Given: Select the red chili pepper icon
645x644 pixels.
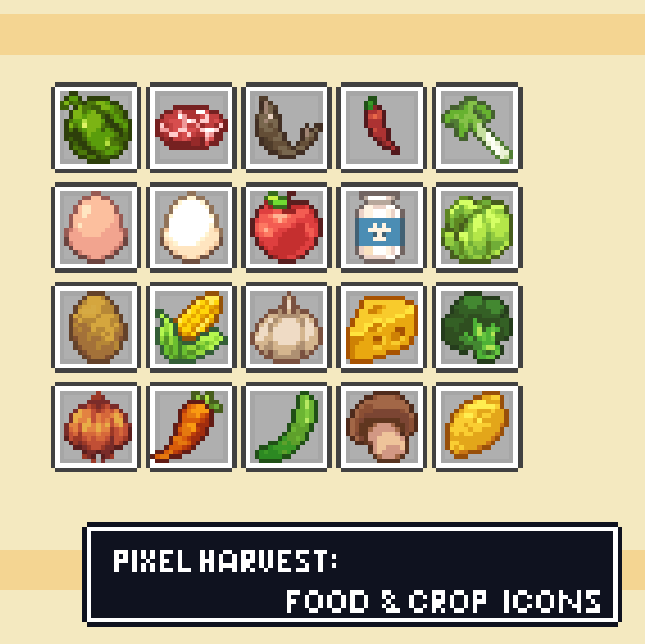Looking at the screenshot, I should (381, 125).
